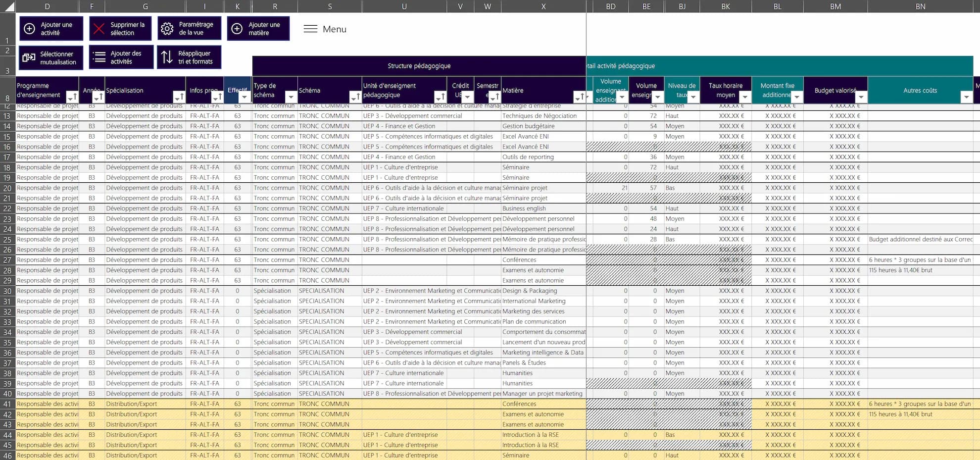This screenshot has width=980, height=460.
Task: Click the Ajouter une activité button
Action: click(x=51, y=28)
